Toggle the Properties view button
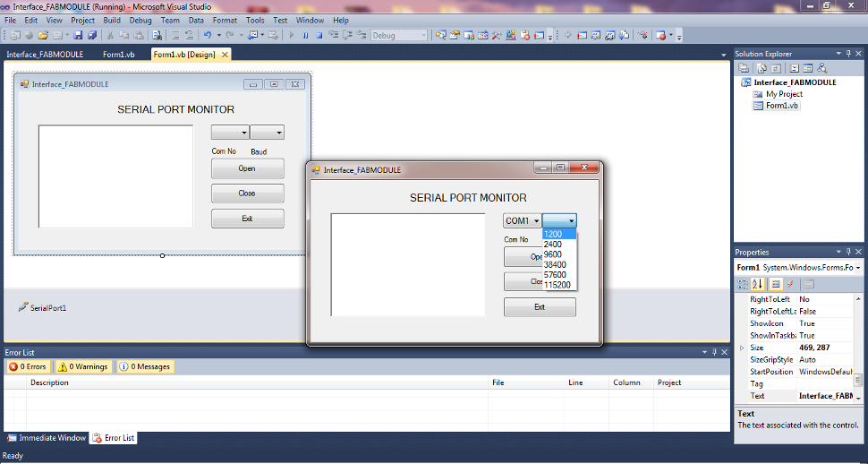This screenshot has width=868, height=464. click(776, 284)
